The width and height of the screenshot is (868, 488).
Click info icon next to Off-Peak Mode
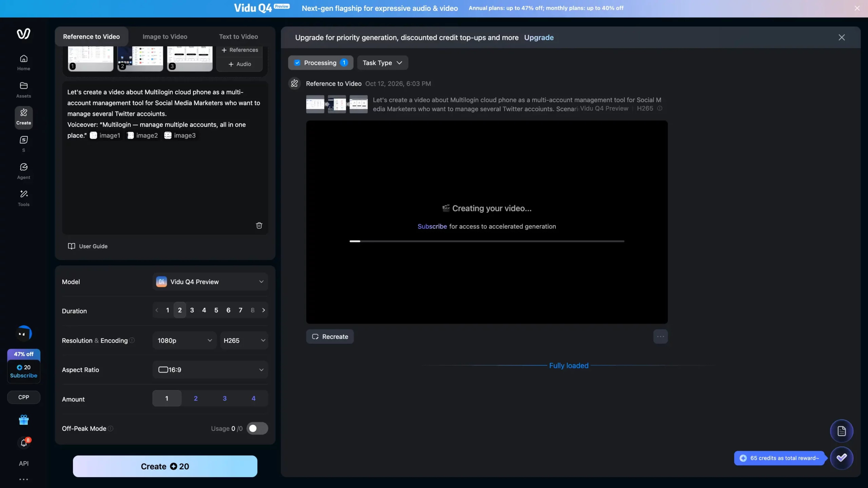tap(111, 428)
